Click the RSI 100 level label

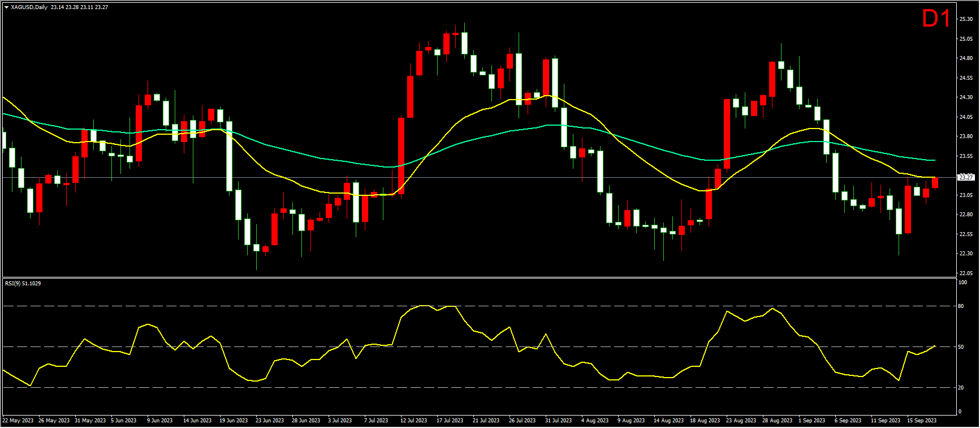click(x=963, y=283)
